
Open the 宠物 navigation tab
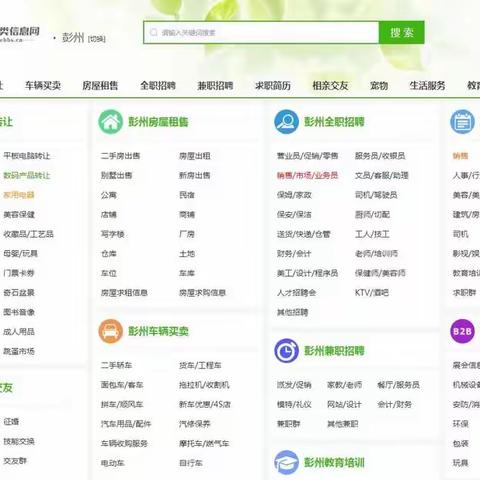pyautogui.click(x=379, y=86)
